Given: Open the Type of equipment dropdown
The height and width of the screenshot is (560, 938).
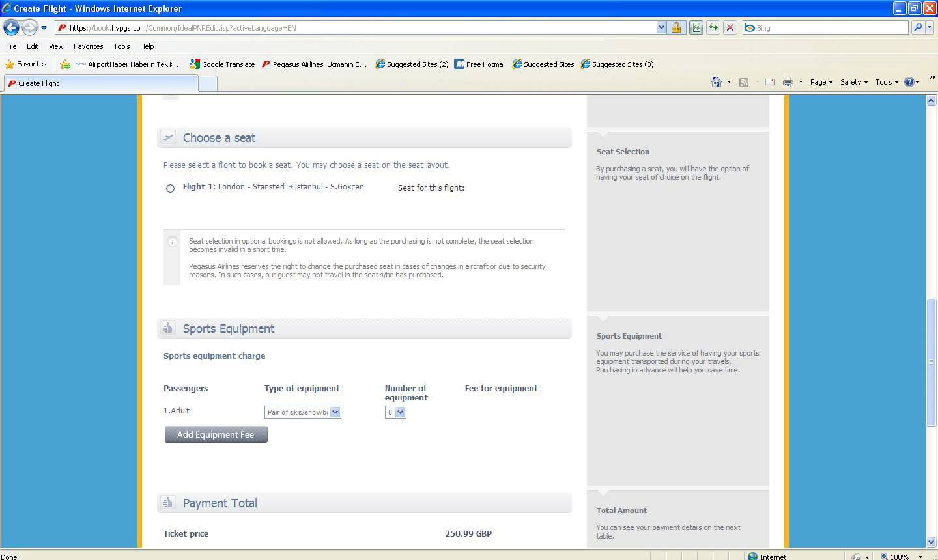Looking at the screenshot, I should point(303,412).
